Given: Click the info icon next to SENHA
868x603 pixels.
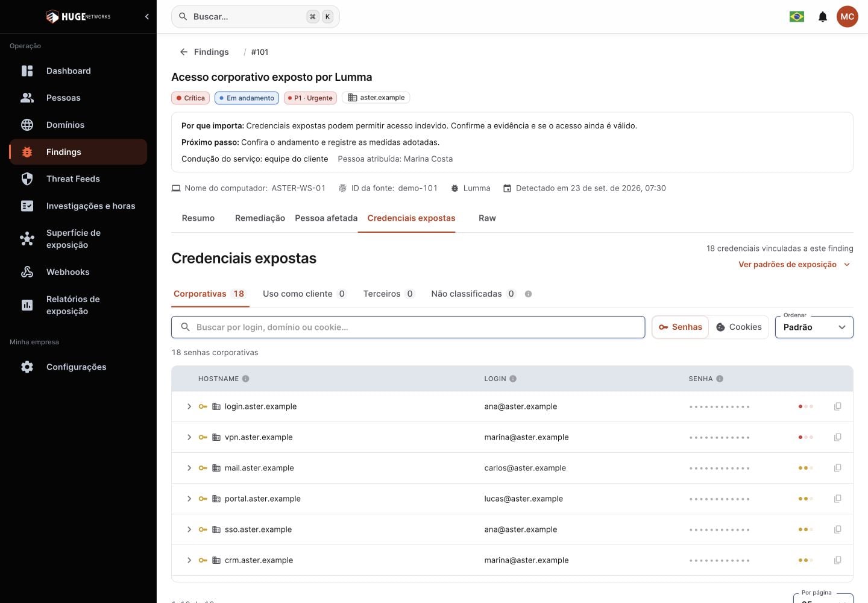Looking at the screenshot, I should pos(720,379).
